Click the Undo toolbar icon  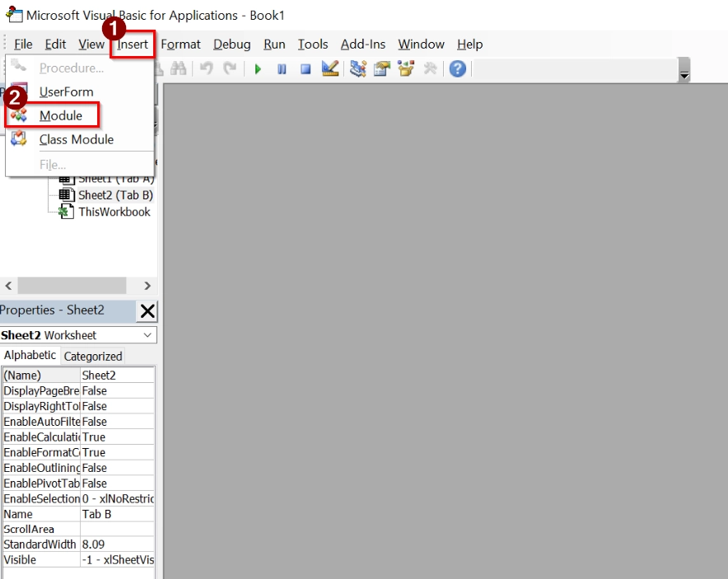tap(206, 68)
